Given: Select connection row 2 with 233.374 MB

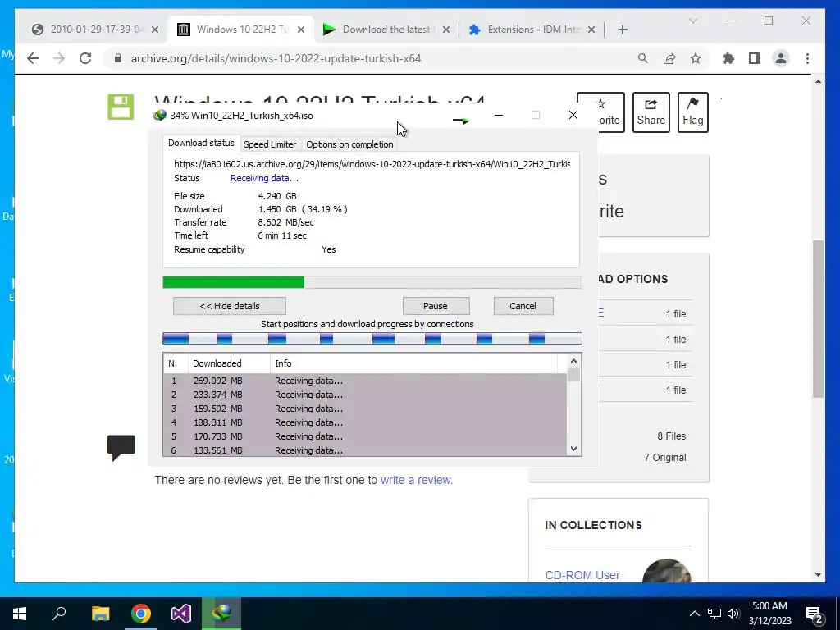Looking at the screenshot, I should [365, 395].
